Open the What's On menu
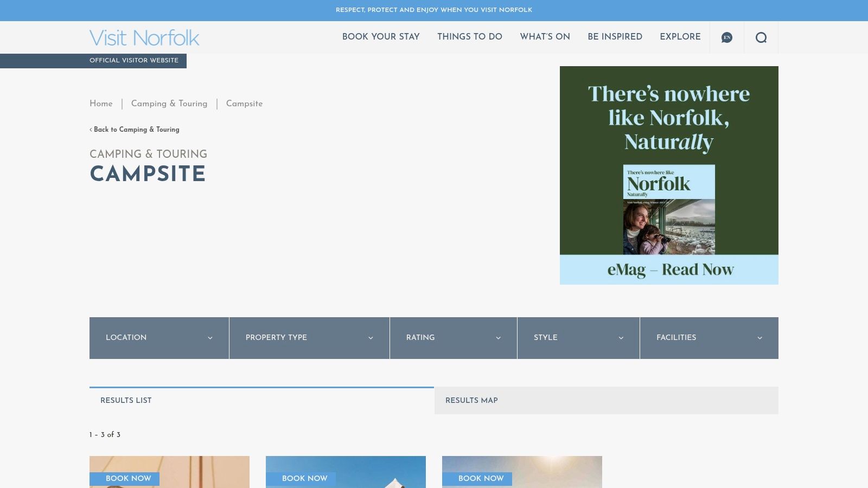The height and width of the screenshot is (488, 868). [x=545, y=37]
